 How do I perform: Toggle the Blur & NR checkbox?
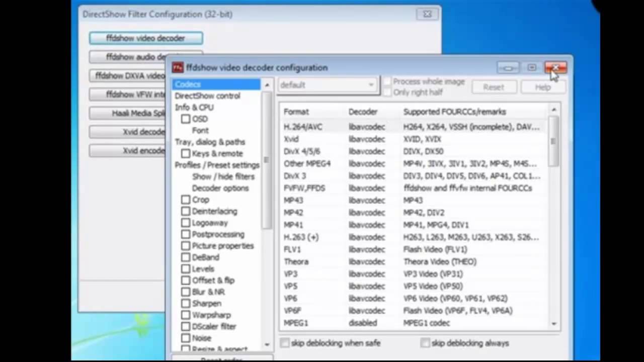point(186,292)
